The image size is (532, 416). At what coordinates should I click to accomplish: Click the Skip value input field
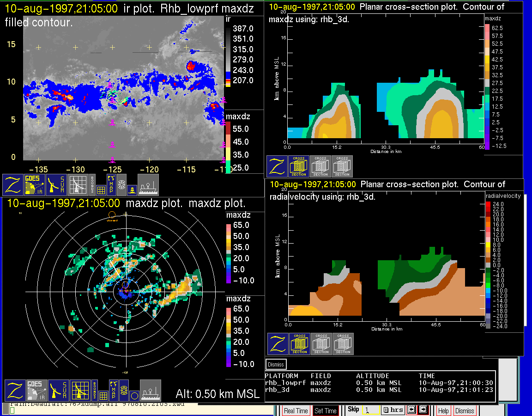click(370, 410)
